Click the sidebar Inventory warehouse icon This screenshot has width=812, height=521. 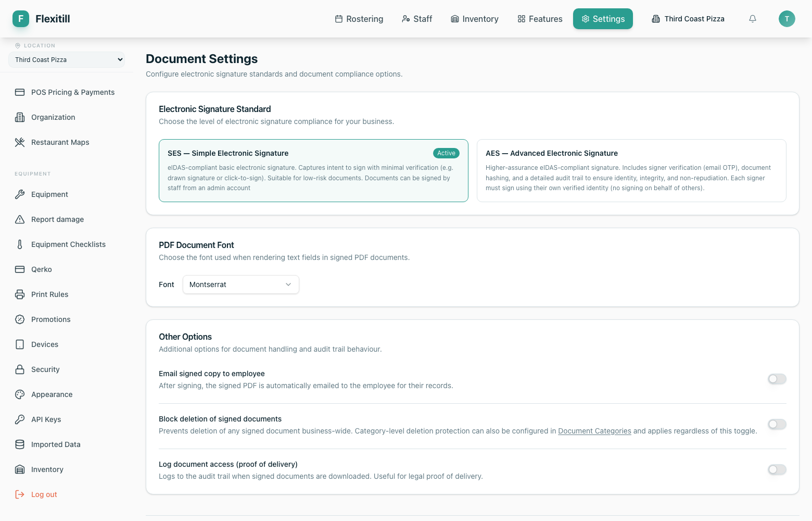coord(20,469)
